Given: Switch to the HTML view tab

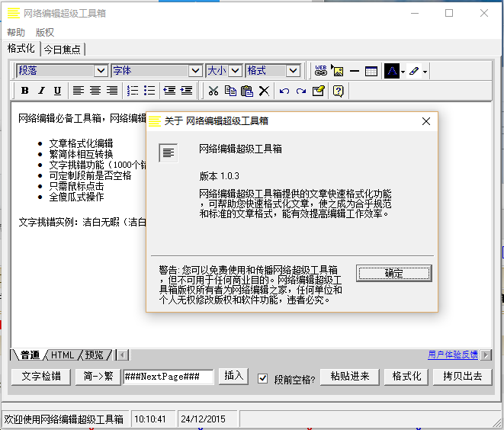Looking at the screenshot, I should coord(63,355).
